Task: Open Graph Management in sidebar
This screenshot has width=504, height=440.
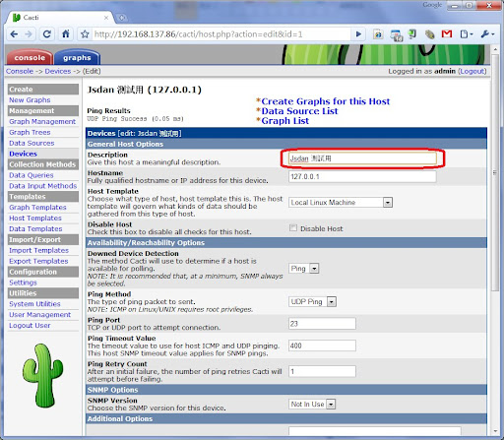Action: (42, 121)
